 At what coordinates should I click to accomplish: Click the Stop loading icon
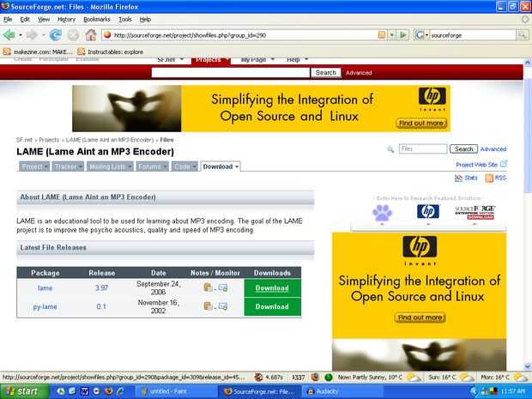[73, 34]
